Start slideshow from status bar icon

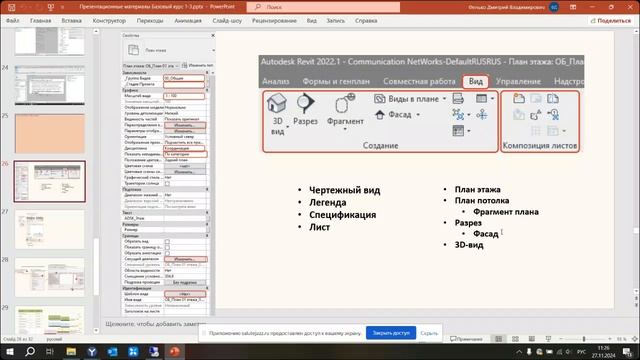548,339
